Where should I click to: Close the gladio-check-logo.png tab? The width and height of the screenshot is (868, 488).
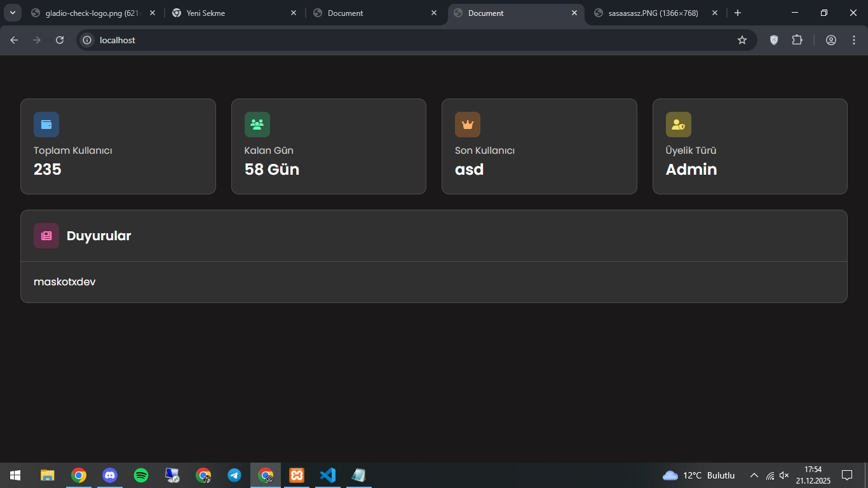pos(153,13)
